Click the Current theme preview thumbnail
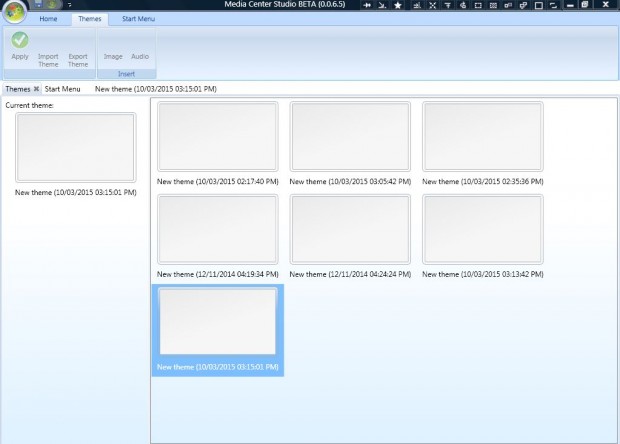The height and width of the screenshot is (444, 620). (x=75, y=147)
